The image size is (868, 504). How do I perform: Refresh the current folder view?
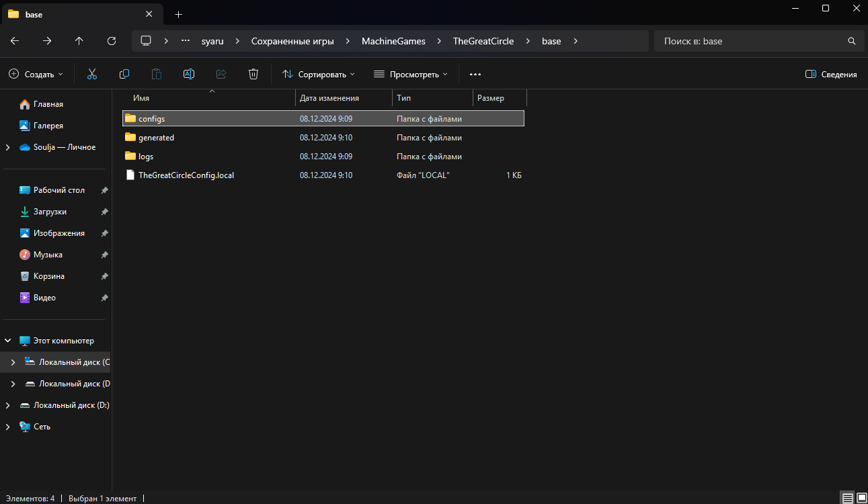click(x=112, y=41)
